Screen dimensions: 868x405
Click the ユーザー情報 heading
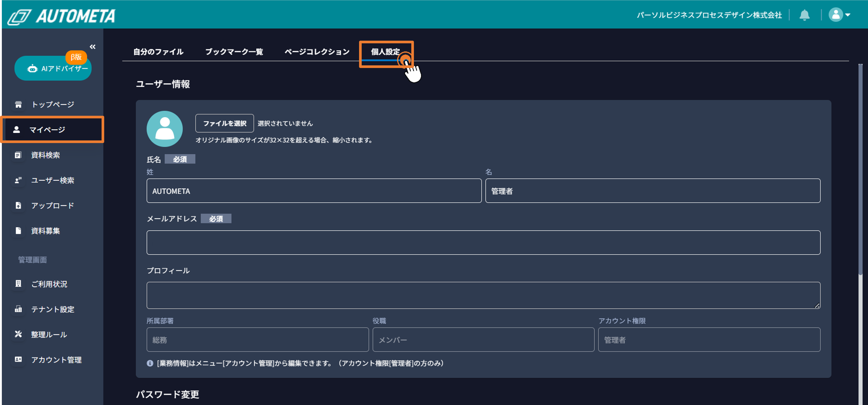(x=163, y=84)
